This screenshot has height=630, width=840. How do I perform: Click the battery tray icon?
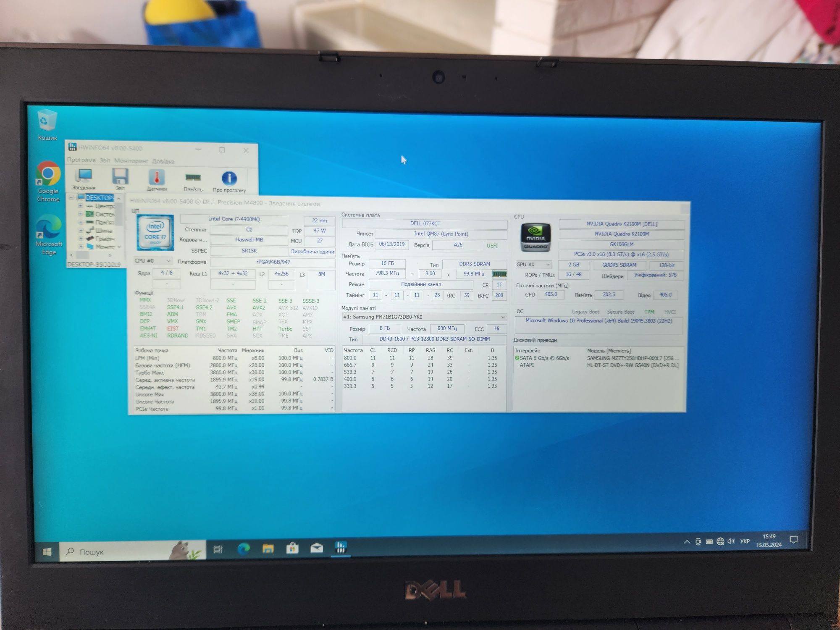click(x=709, y=541)
